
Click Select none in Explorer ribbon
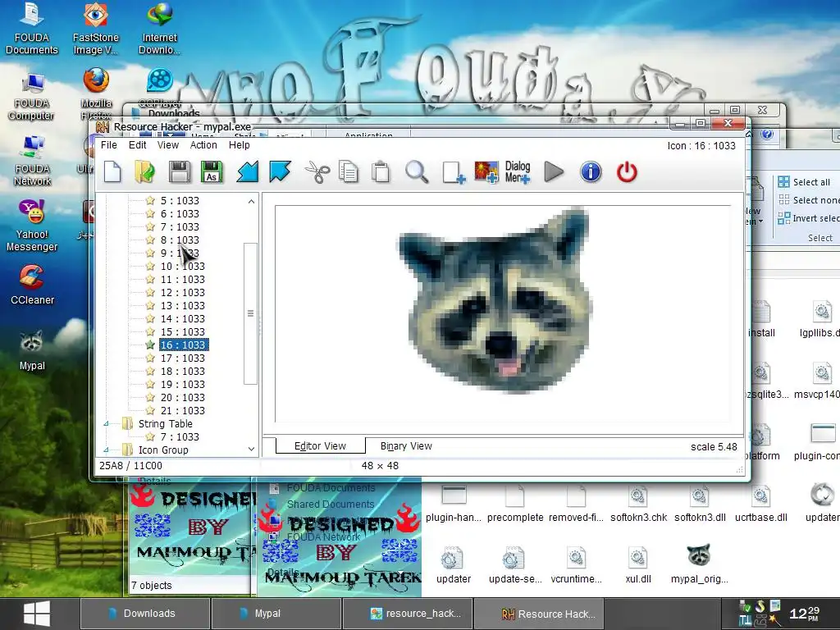[x=808, y=200]
